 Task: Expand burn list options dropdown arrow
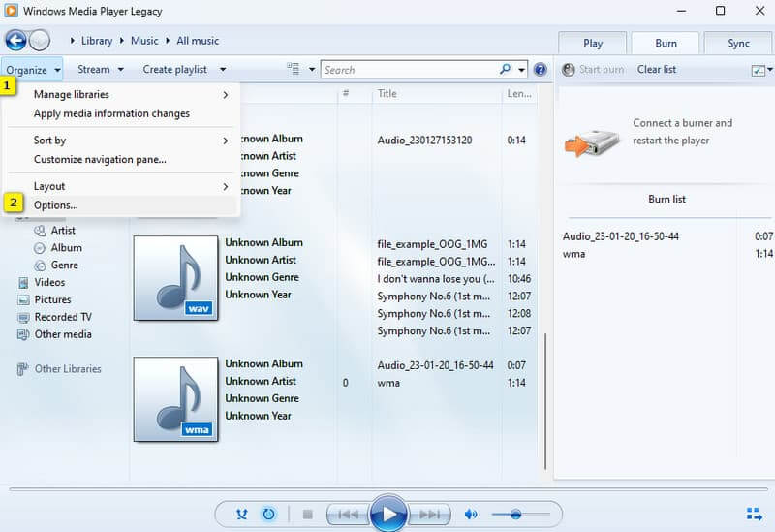coord(770,70)
